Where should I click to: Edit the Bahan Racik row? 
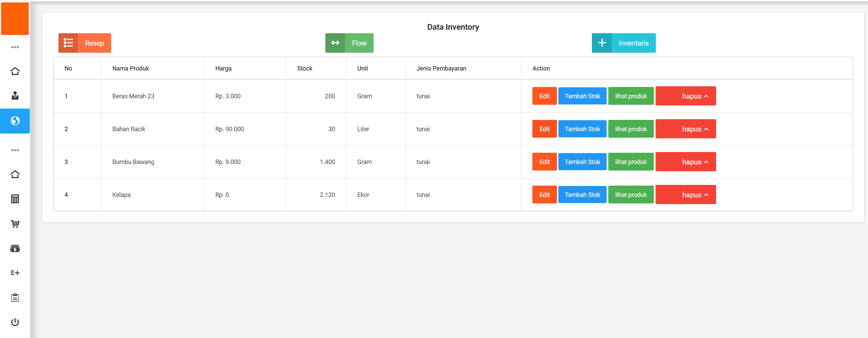[x=544, y=129]
